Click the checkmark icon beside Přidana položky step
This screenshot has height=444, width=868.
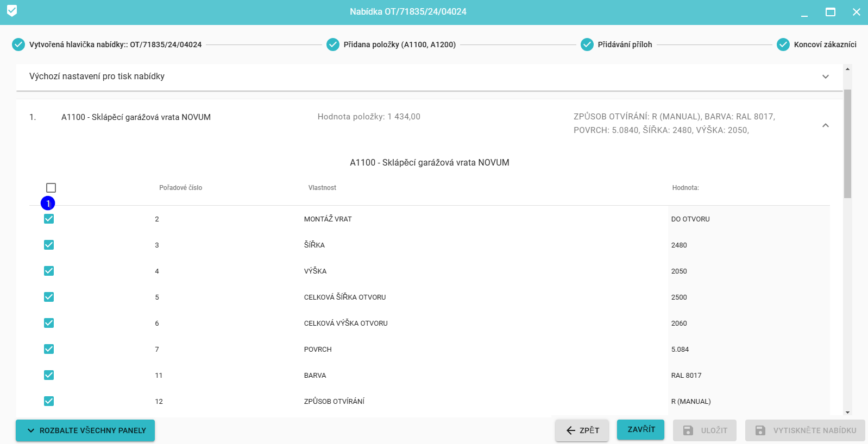click(333, 45)
